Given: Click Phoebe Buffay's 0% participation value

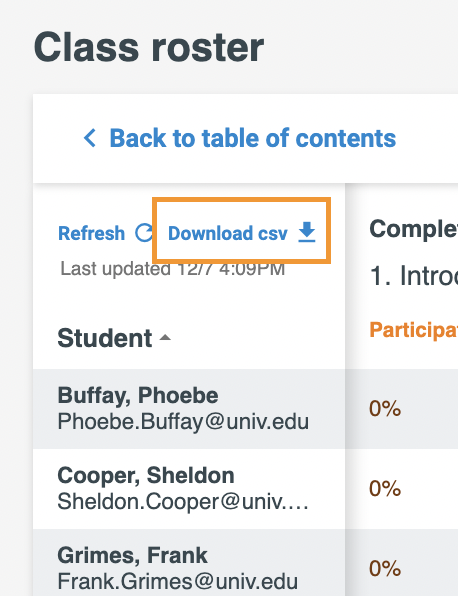Looking at the screenshot, I should 385,409.
